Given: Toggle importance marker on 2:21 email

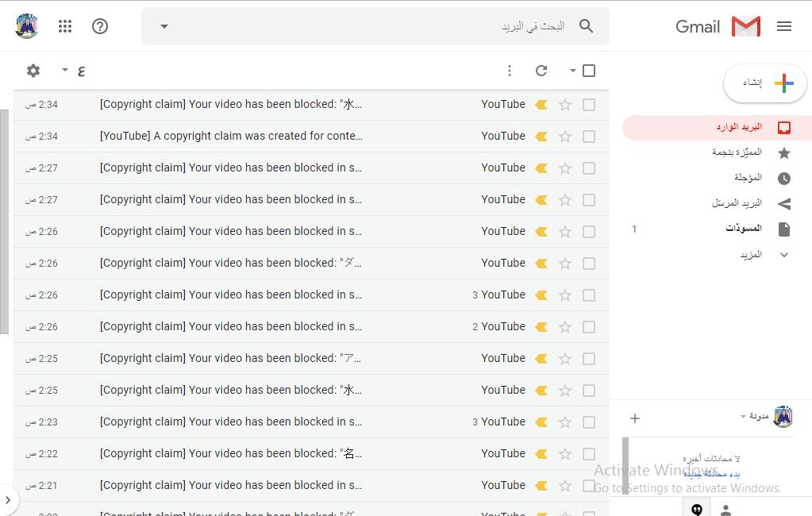Looking at the screenshot, I should point(541,485).
